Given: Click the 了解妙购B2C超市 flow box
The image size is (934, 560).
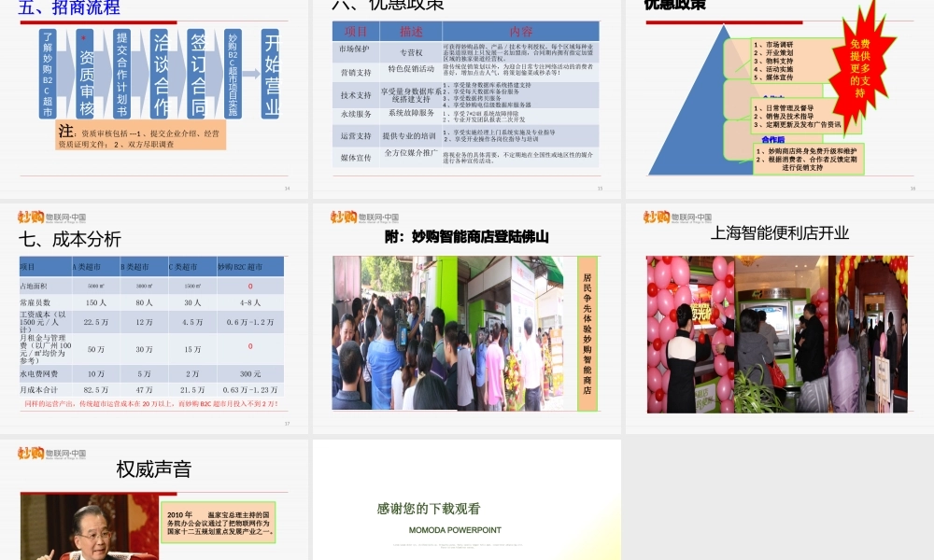Looking at the screenshot, I should pyautogui.click(x=48, y=74).
